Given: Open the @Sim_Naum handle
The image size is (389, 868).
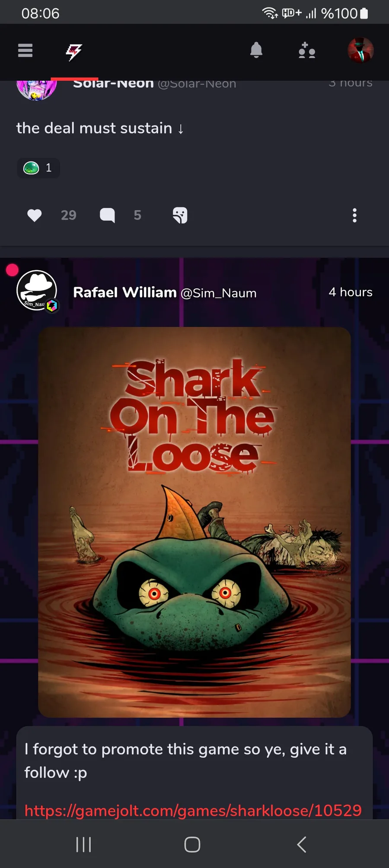Looking at the screenshot, I should [219, 293].
